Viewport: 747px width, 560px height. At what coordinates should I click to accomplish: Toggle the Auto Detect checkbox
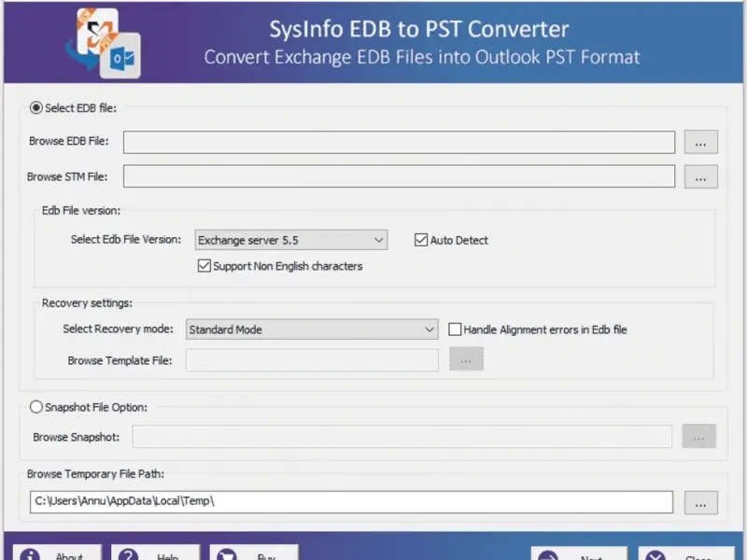[421, 240]
